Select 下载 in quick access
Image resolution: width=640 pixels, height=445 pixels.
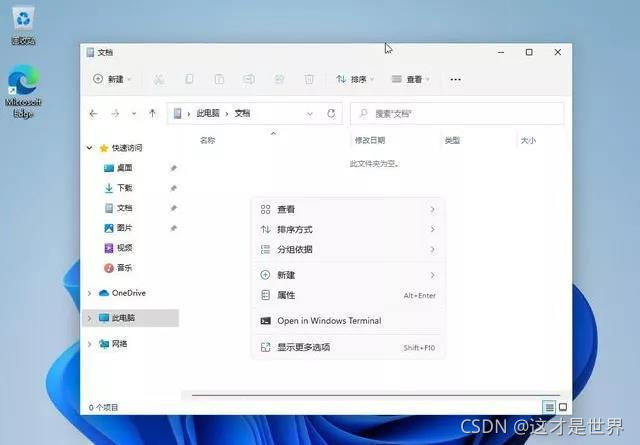click(x=124, y=188)
